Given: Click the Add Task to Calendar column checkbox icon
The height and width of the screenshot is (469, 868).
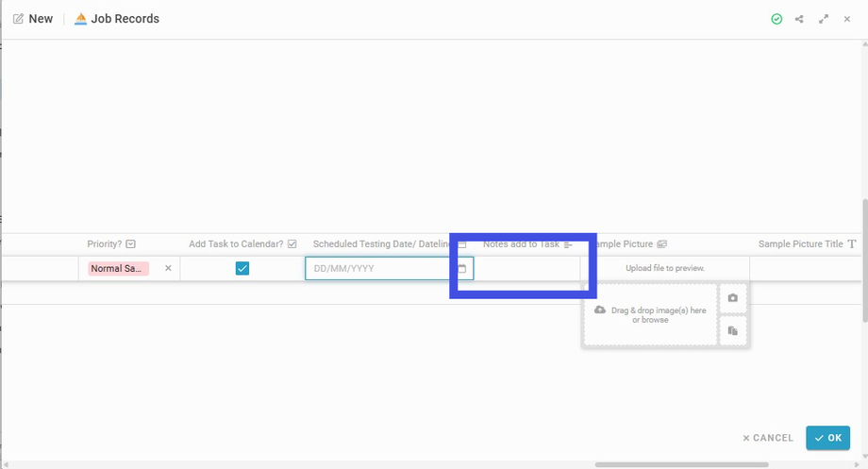Looking at the screenshot, I should coord(292,244).
